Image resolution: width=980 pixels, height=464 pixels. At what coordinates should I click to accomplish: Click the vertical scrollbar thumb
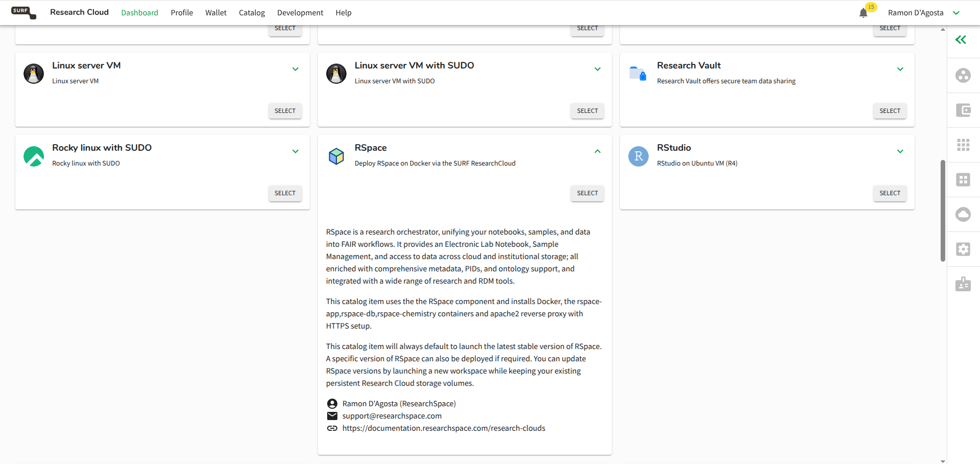(x=943, y=211)
